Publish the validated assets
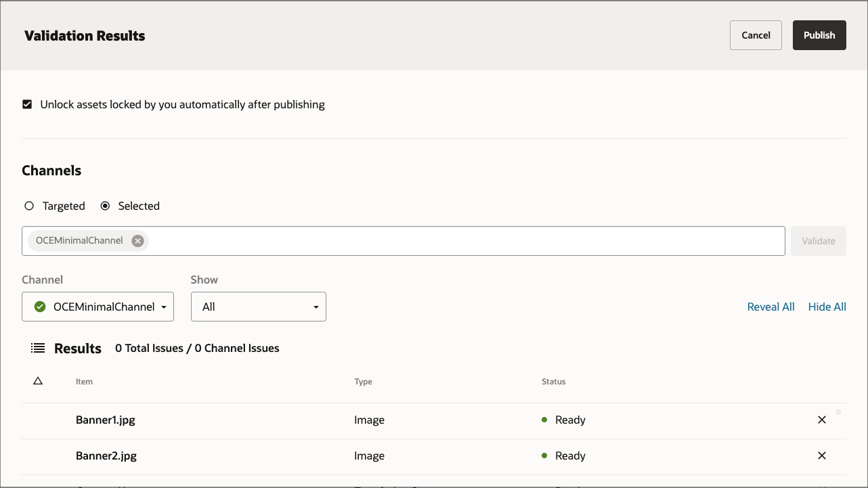Screen dimensions: 868x488 point(819,35)
